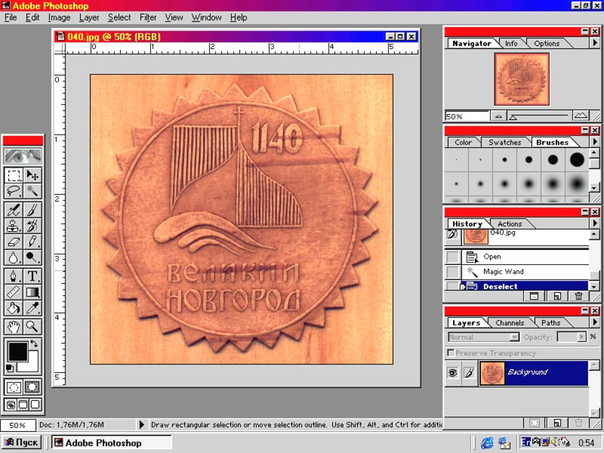Click the History list scroll-down arrow
The width and height of the screenshot is (604, 453).
coord(594,286)
